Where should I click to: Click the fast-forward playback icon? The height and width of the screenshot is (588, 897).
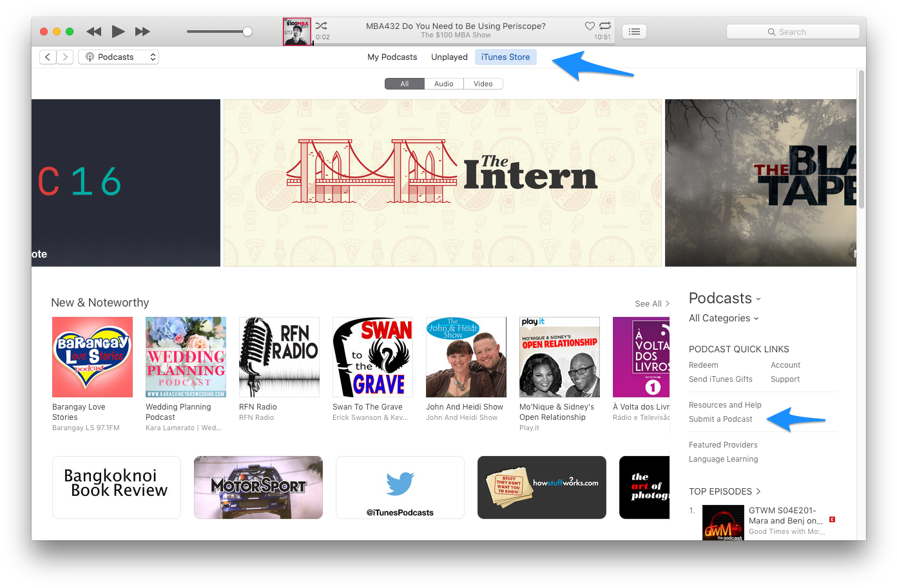[142, 31]
